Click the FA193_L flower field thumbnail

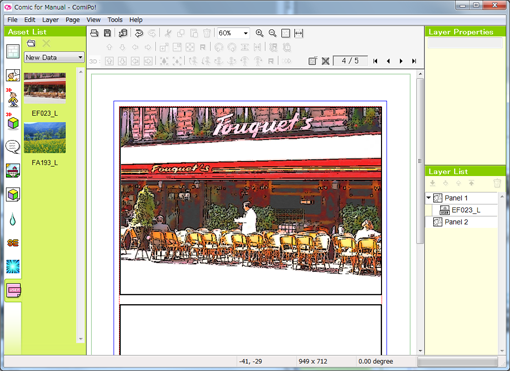pos(45,137)
